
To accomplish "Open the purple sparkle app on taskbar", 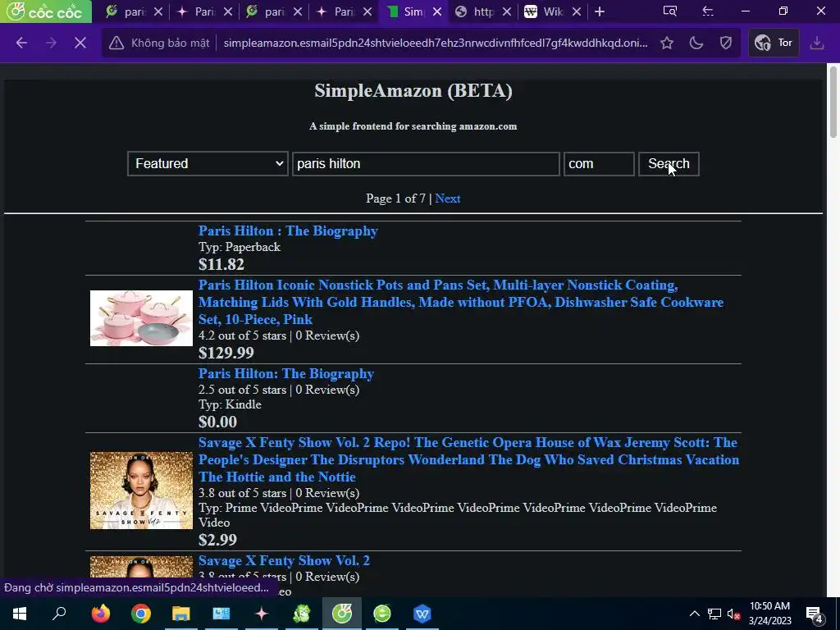I will coord(262,614).
